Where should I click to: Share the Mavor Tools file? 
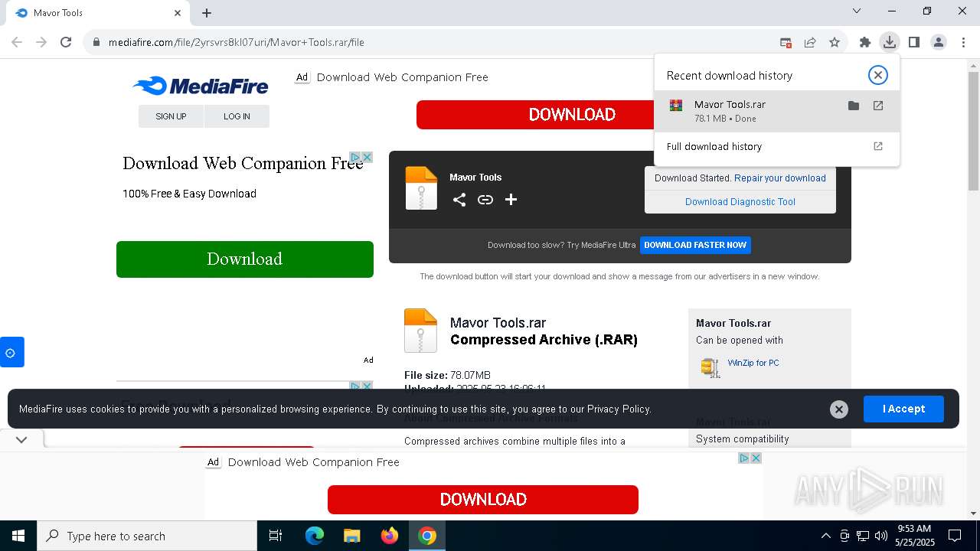459,200
